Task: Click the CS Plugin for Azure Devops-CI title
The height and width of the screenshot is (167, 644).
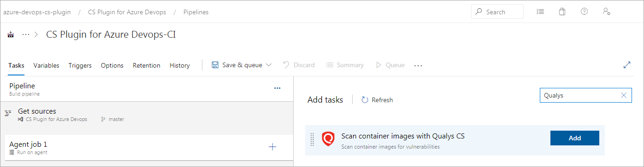Action: pyautogui.click(x=111, y=35)
